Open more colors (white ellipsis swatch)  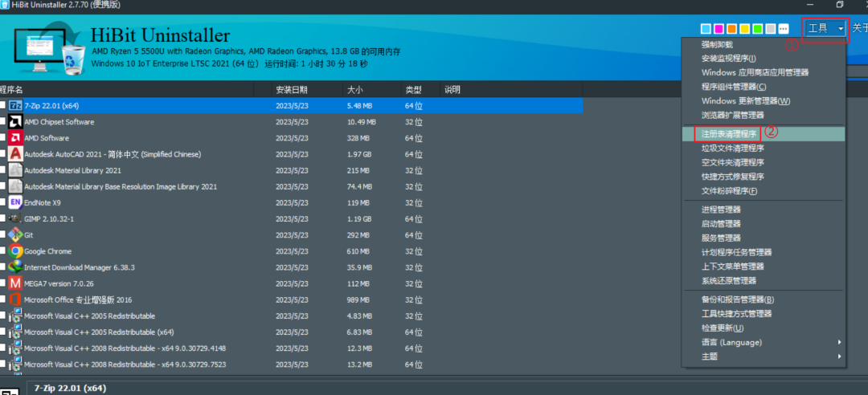tap(784, 29)
